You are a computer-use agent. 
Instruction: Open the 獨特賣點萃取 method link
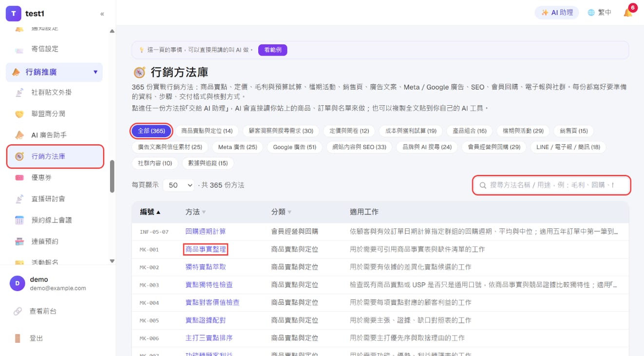tap(206, 267)
